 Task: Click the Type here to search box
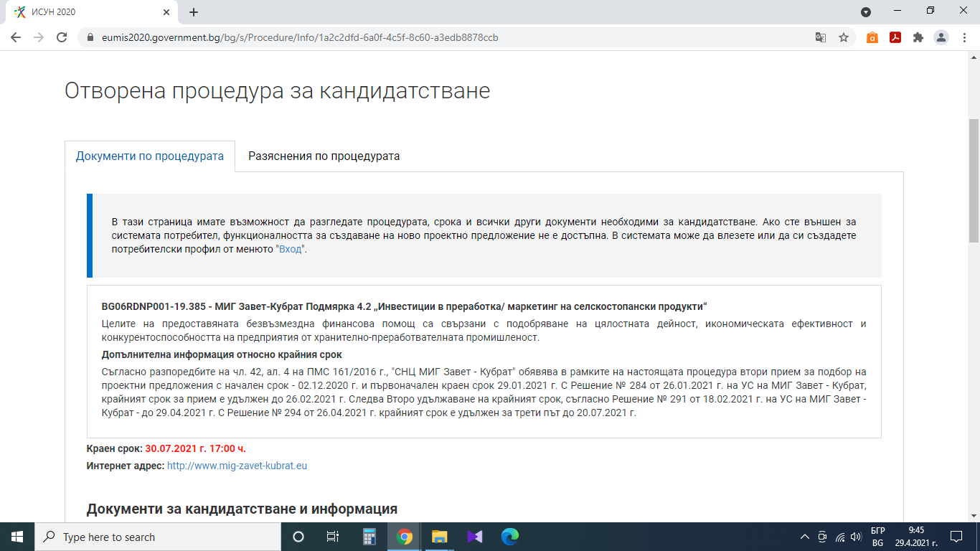point(158,537)
